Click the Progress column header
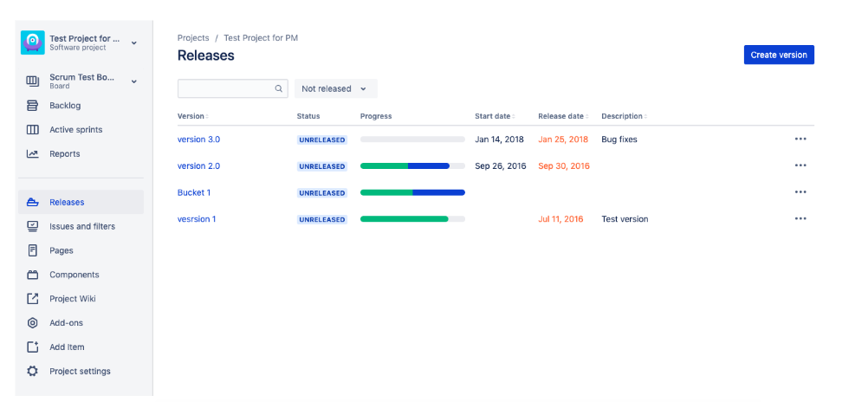This screenshot has height=402, width=868. (x=376, y=116)
